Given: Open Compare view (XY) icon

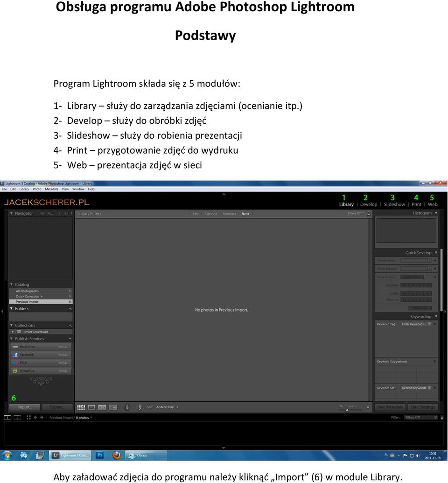Looking at the screenshot, I should coord(102,407).
